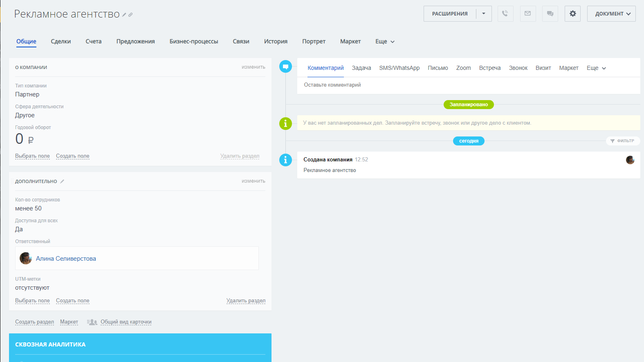Open Алина Селиверстова profile link
This screenshot has width=644, height=362.
(x=66, y=259)
